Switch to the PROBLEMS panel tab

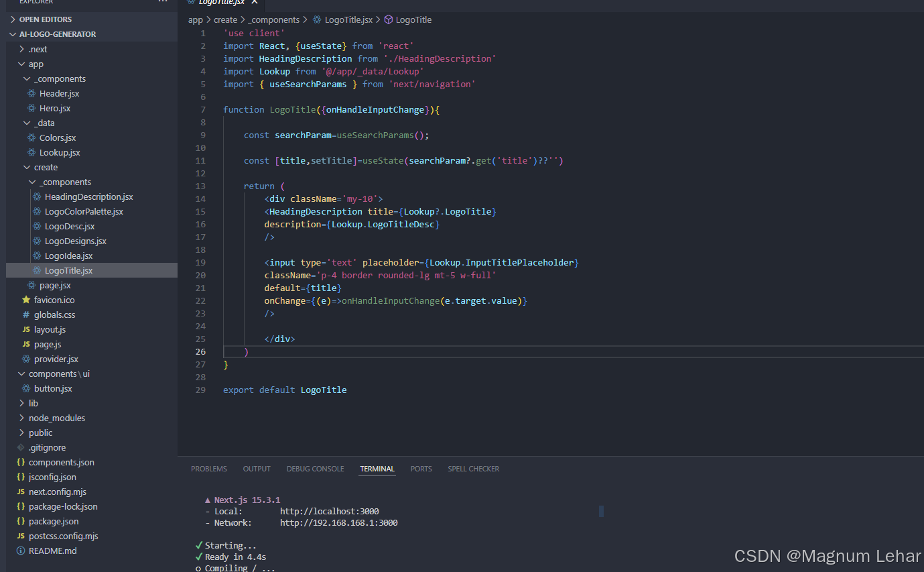209,469
